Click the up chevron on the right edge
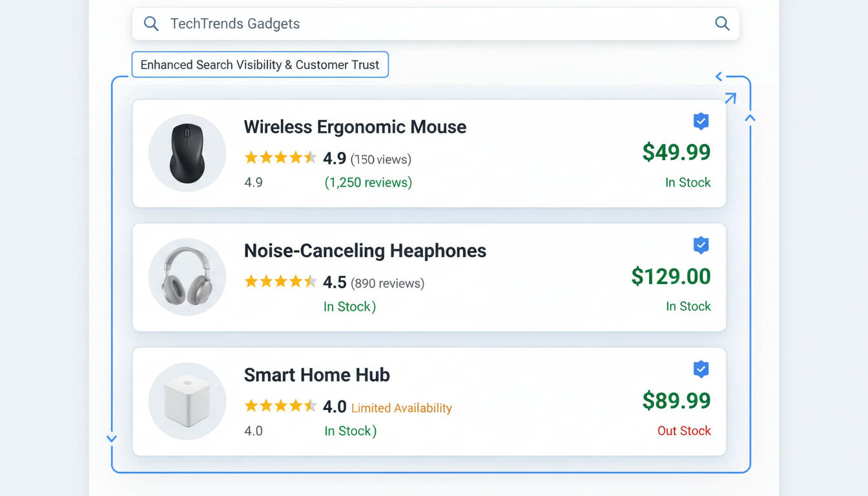The height and width of the screenshot is (496, 868). pos(750,117)
